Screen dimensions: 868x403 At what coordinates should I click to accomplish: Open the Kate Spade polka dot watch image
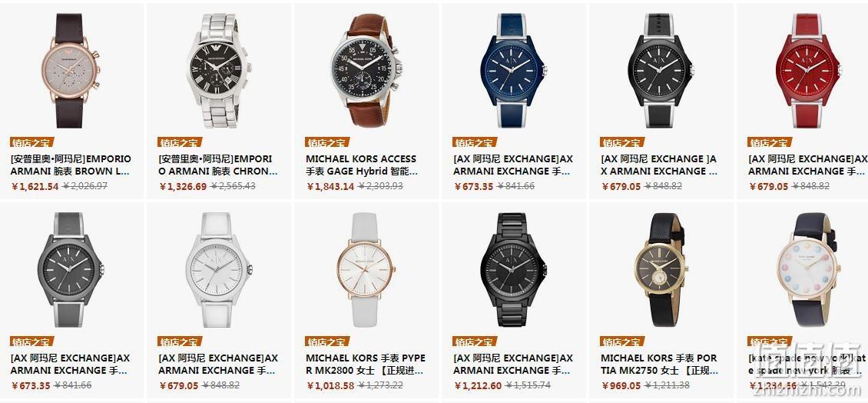807,270
